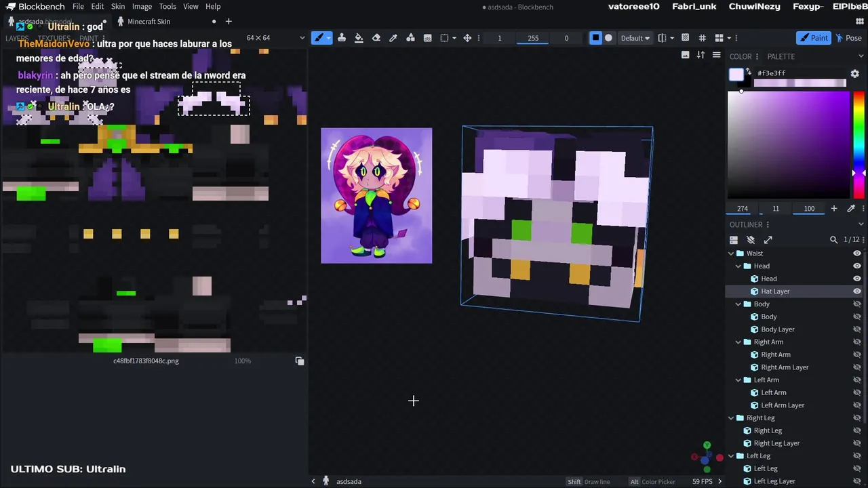The image size is (868, 488).
Task: Open the Palette tab
Action: (x=781, y=56)
